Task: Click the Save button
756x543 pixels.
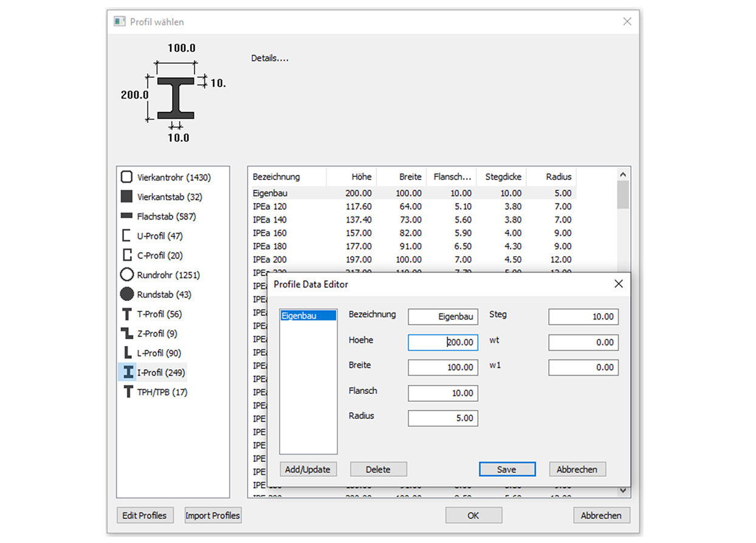Action: click(507, 469)
